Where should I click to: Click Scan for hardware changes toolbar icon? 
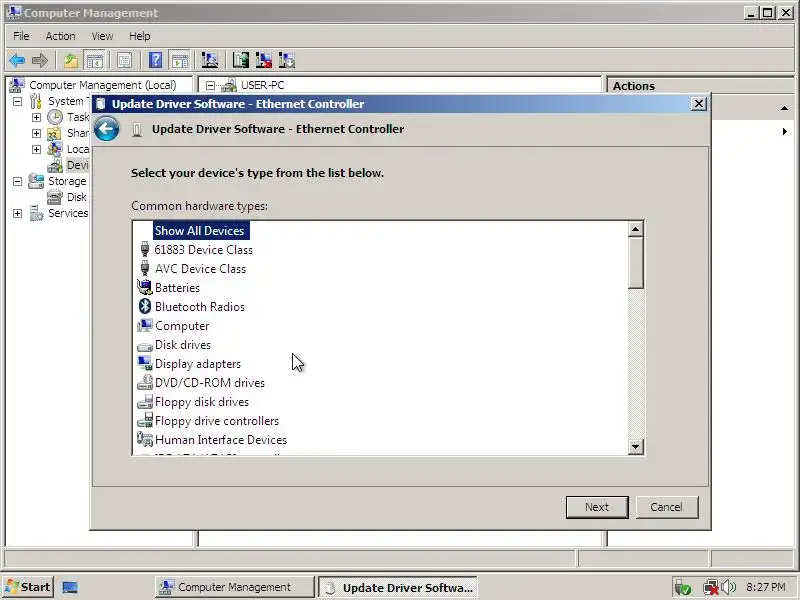coord(210,61)
